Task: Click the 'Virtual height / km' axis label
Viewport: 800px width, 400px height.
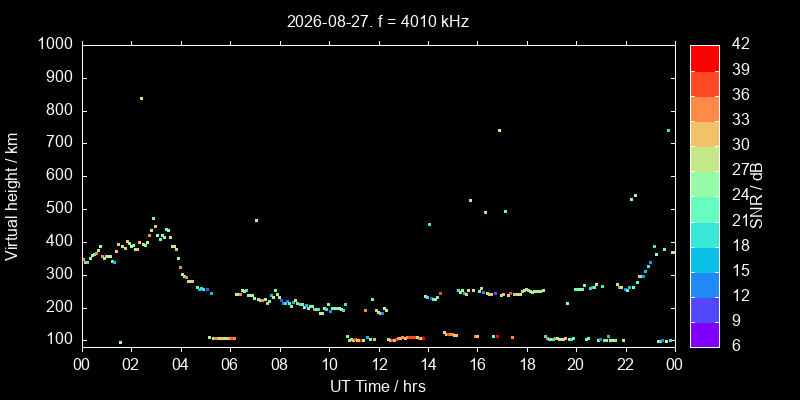Action: click(12, 196)
